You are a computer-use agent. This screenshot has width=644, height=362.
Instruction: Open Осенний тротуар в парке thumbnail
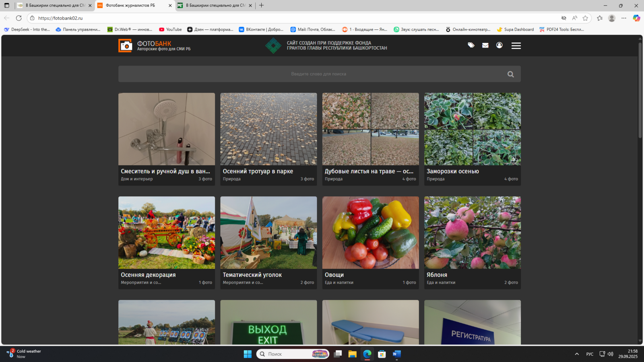pos(268,129)
